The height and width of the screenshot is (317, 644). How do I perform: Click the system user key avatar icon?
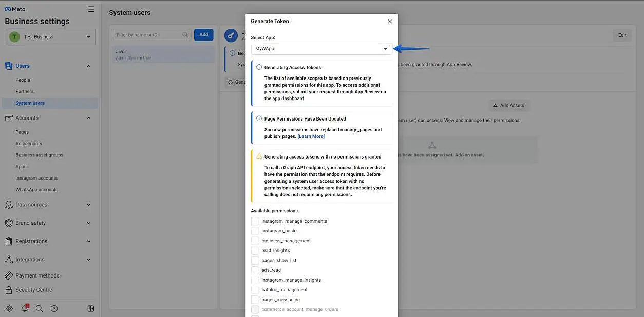click(231, 35)
